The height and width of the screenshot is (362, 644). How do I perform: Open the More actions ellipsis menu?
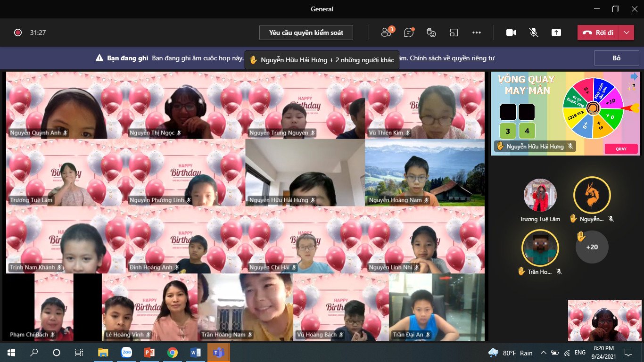click(476, 33)
